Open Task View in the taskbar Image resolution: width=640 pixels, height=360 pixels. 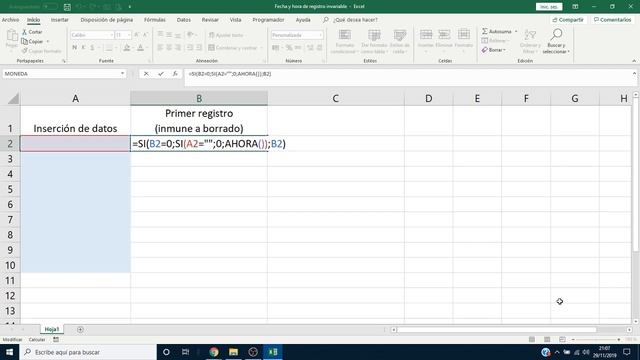(185, 352)
